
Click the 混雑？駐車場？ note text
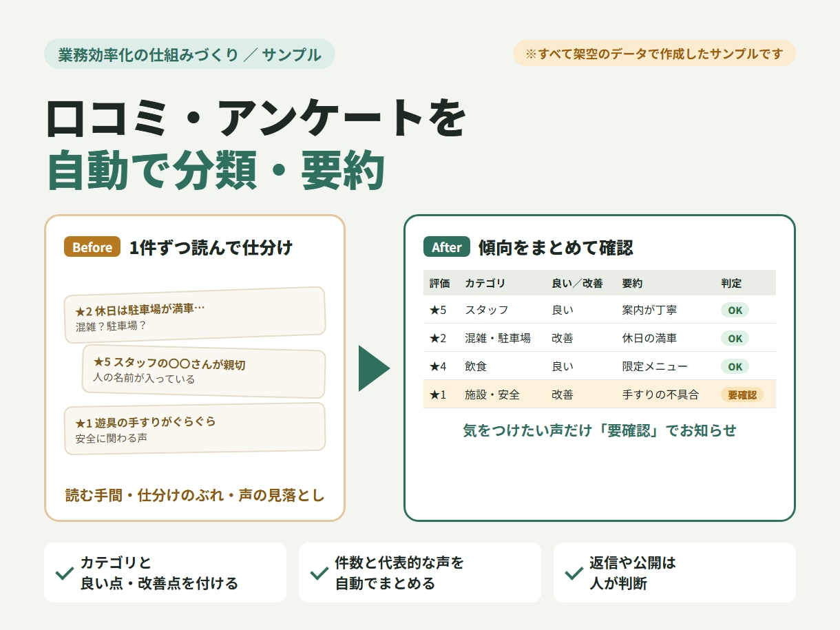coord(111,326)
